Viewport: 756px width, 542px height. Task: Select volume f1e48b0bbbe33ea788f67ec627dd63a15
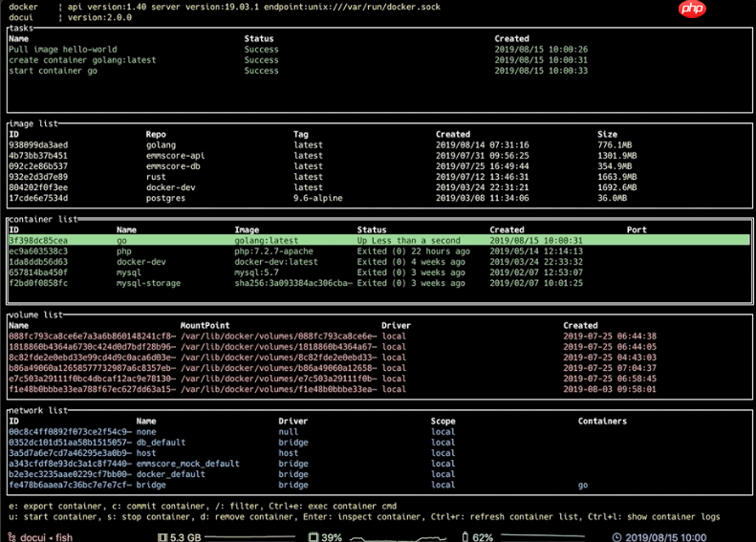point(379,389)
